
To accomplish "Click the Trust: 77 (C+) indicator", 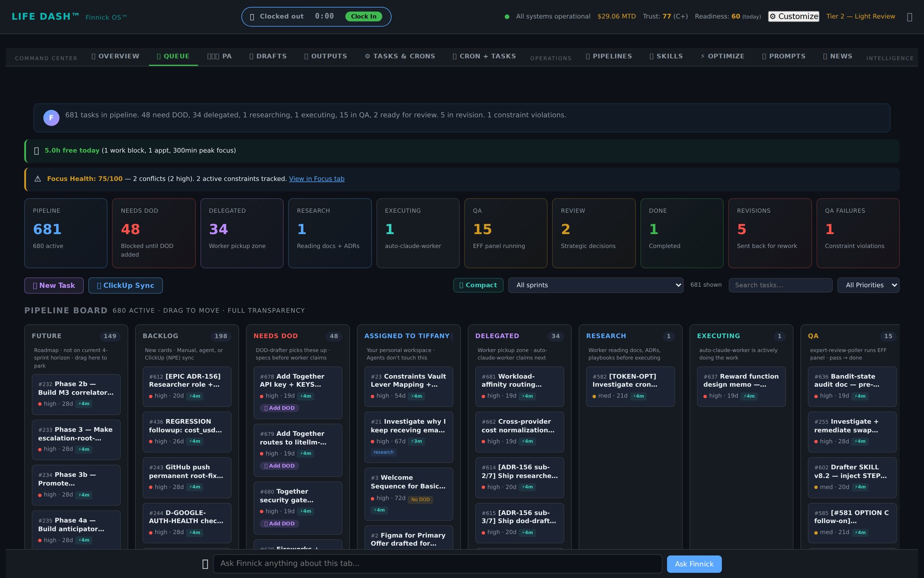I will tap(665, 16).
